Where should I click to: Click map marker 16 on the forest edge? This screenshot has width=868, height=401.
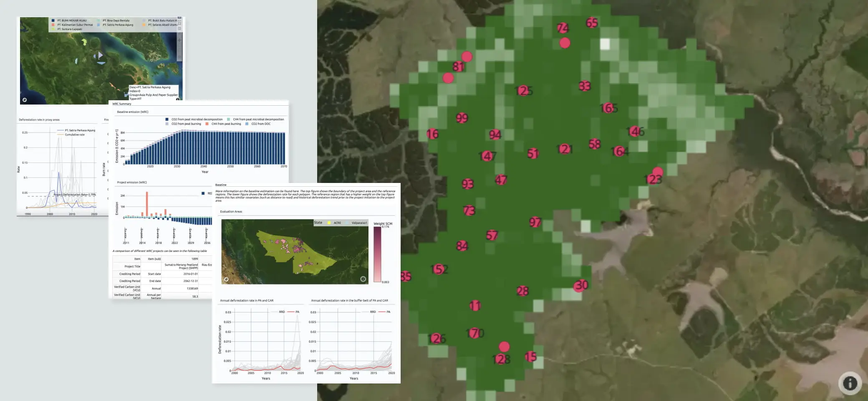pyautogui.click(x=432, y=134)
